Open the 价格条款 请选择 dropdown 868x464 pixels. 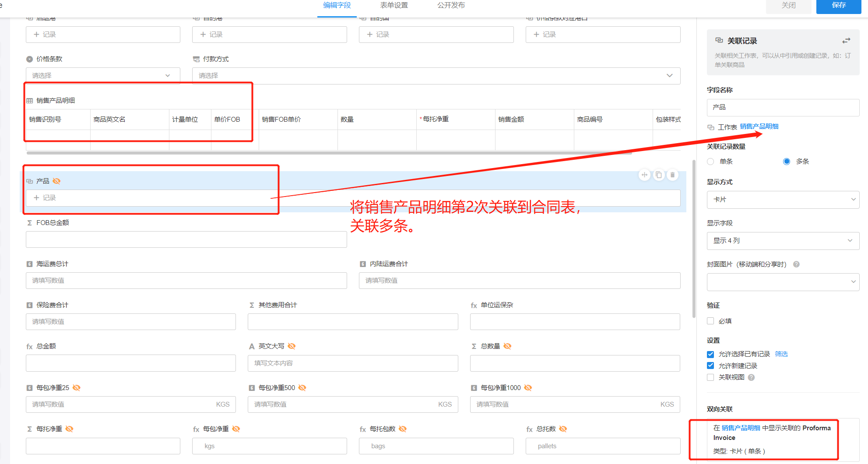(103, 76)
